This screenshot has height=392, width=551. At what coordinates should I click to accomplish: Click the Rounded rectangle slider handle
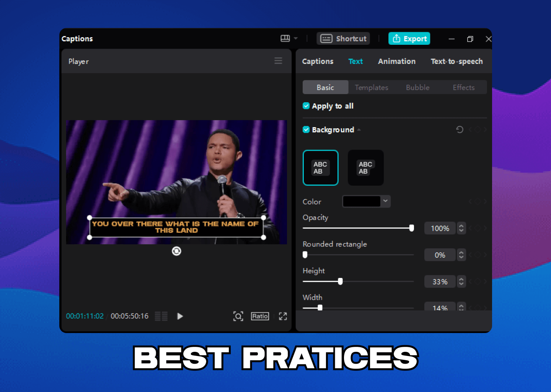coord(305,255)
